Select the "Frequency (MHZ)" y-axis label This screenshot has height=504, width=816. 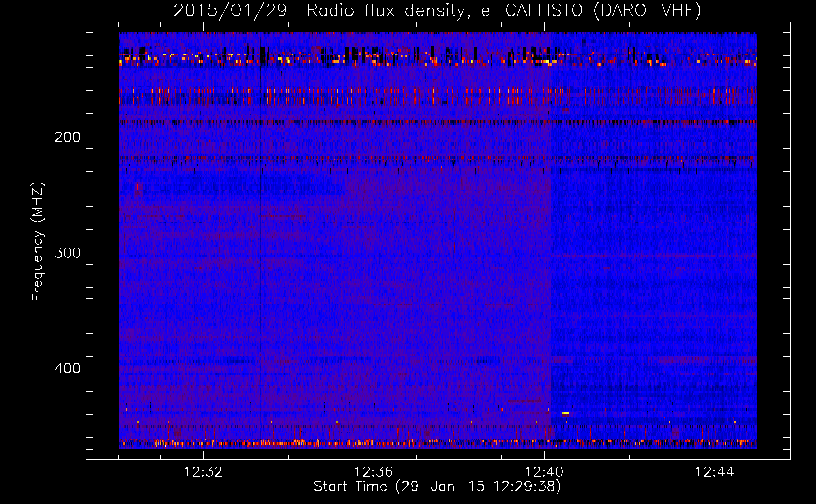(38, 241)
